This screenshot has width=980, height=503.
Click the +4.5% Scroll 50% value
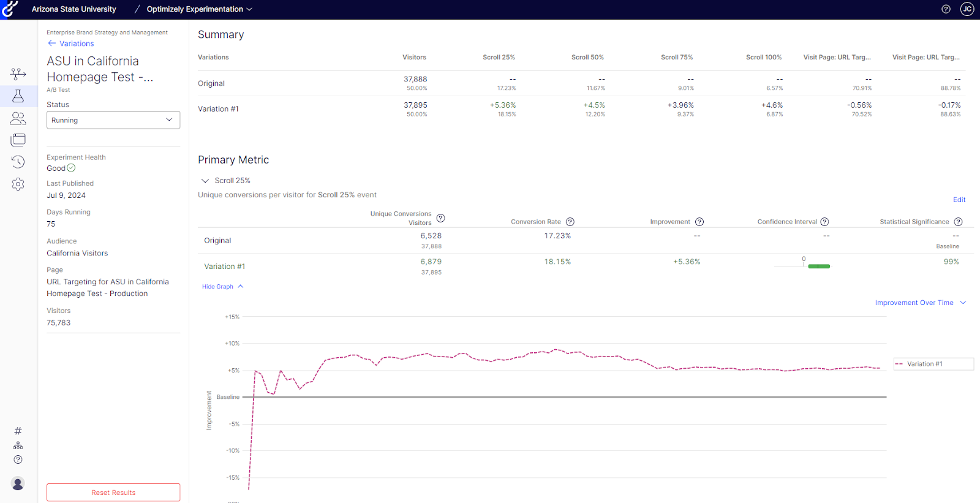pyautogui.click(x=594, y=105)
